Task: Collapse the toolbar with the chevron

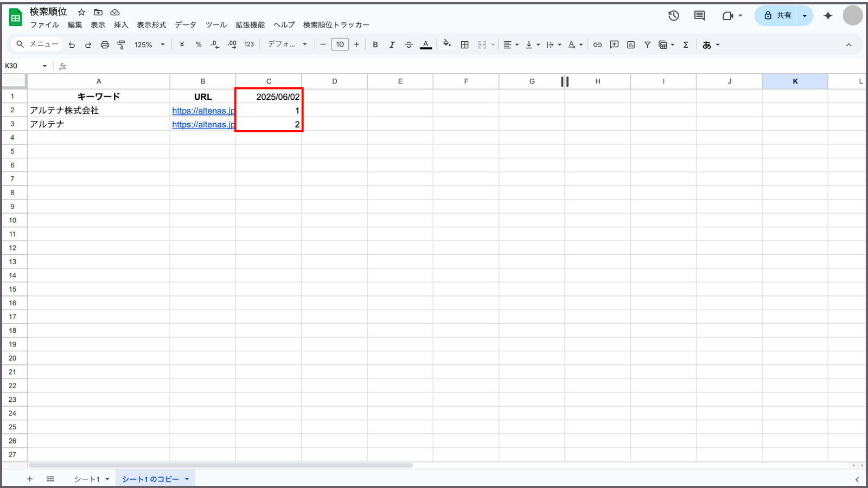Action: [849, 45]
